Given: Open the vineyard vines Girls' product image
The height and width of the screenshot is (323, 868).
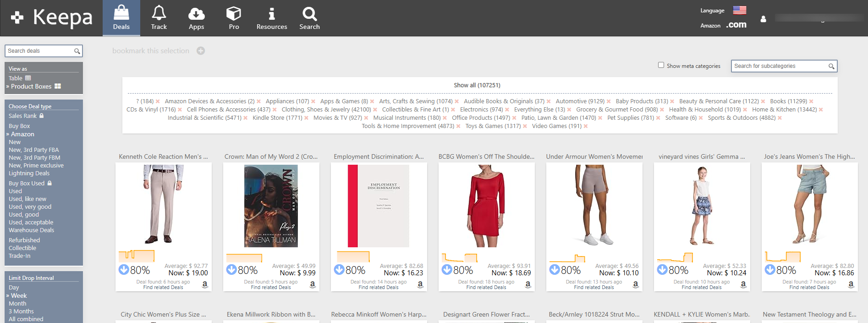Looking at the screenshot, I should pyautogui.click(x=702, y=206).
